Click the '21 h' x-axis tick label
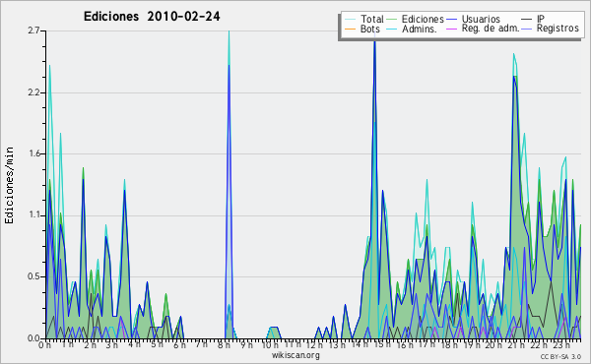 (x=515, y=345)
